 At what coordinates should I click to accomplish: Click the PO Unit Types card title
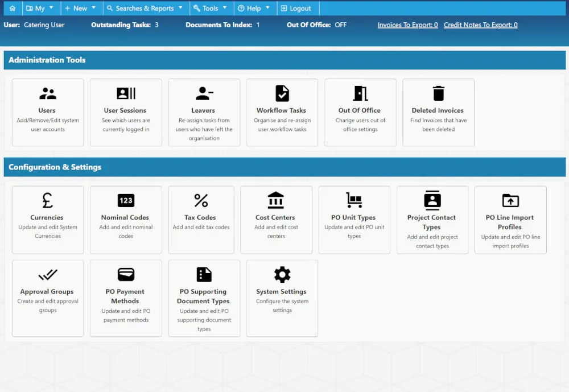(353, 217)
